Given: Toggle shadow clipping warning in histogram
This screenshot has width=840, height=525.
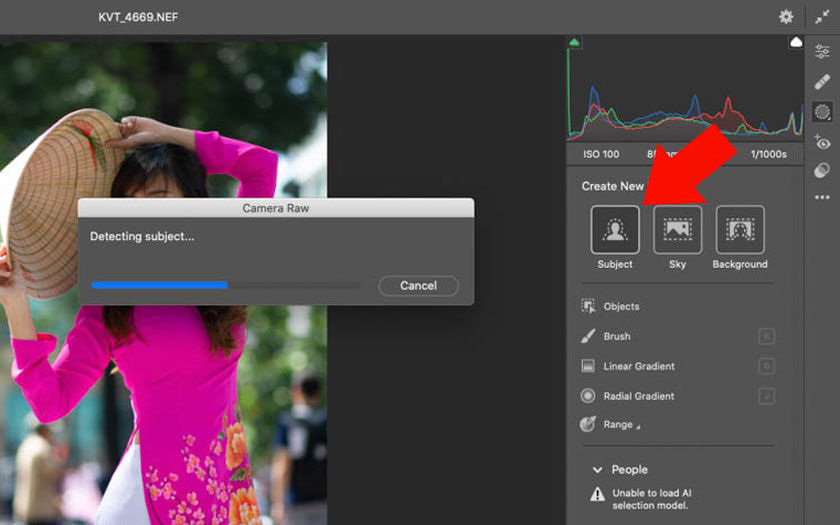Looking at the screenshot, I should pyautogui.click(x=574, y=42).
